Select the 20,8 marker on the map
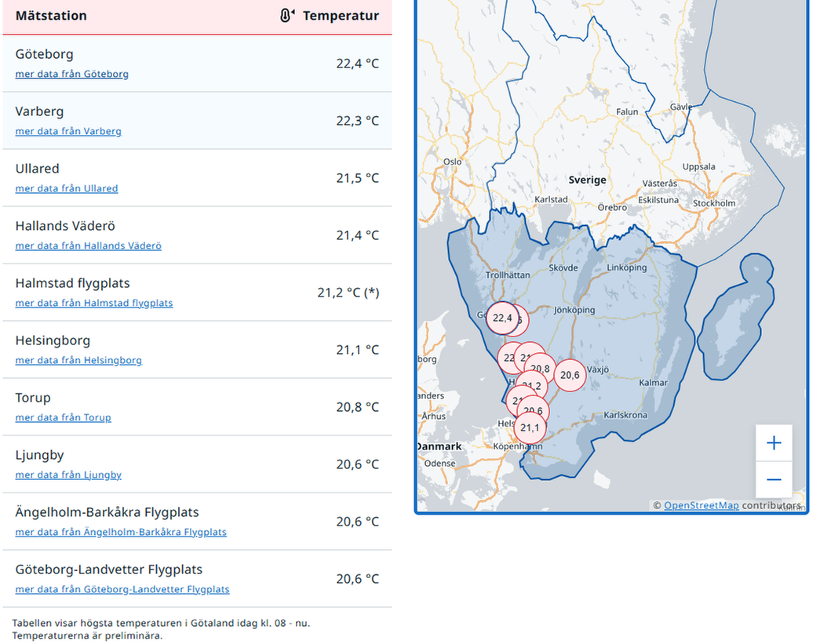 point(541,368)
